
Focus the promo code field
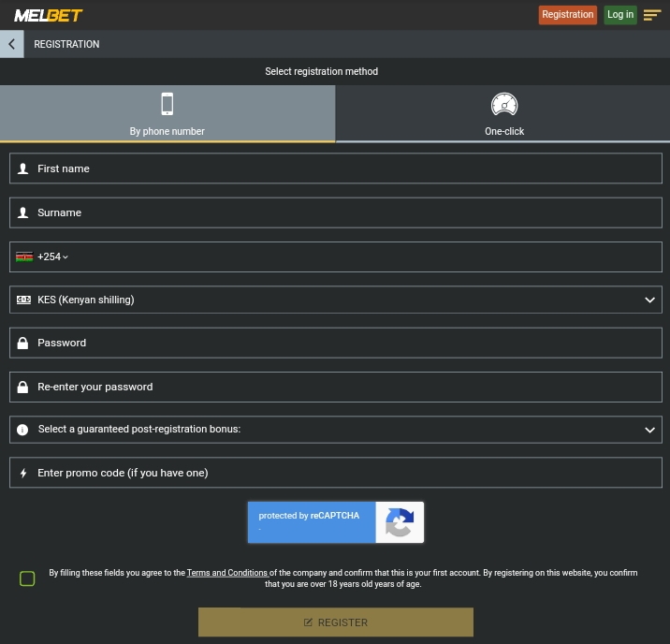tap(336, 473)
